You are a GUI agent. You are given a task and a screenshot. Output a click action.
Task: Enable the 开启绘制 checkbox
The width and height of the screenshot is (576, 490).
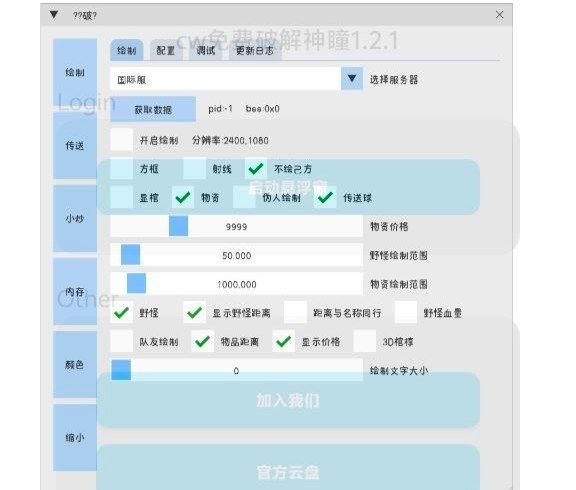(122, 140)
